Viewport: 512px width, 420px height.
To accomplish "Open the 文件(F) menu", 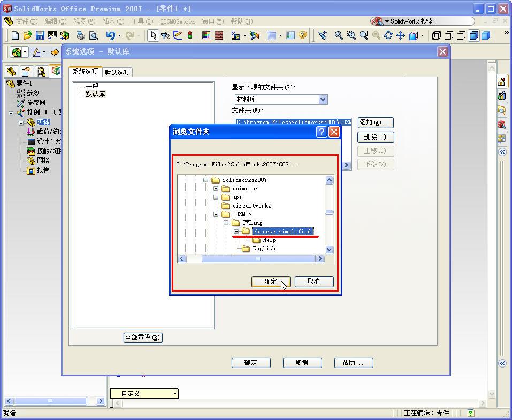I will pyautogui.click(x=27, y=21).
